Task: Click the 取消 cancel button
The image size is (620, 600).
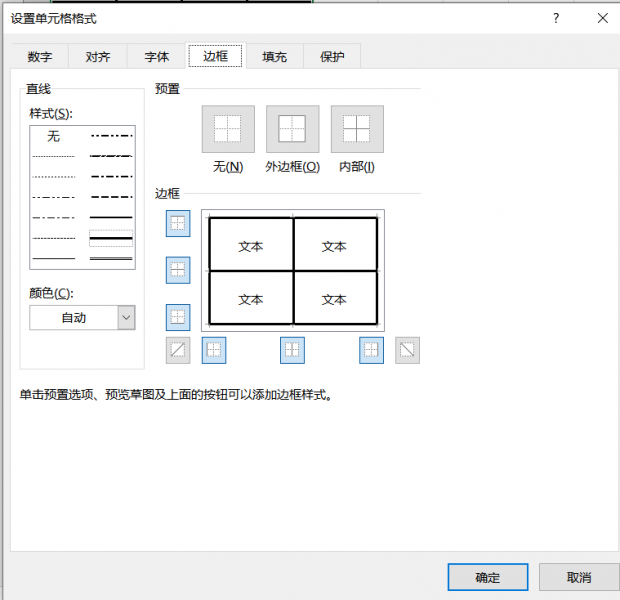Action: (x=579, y=577)
